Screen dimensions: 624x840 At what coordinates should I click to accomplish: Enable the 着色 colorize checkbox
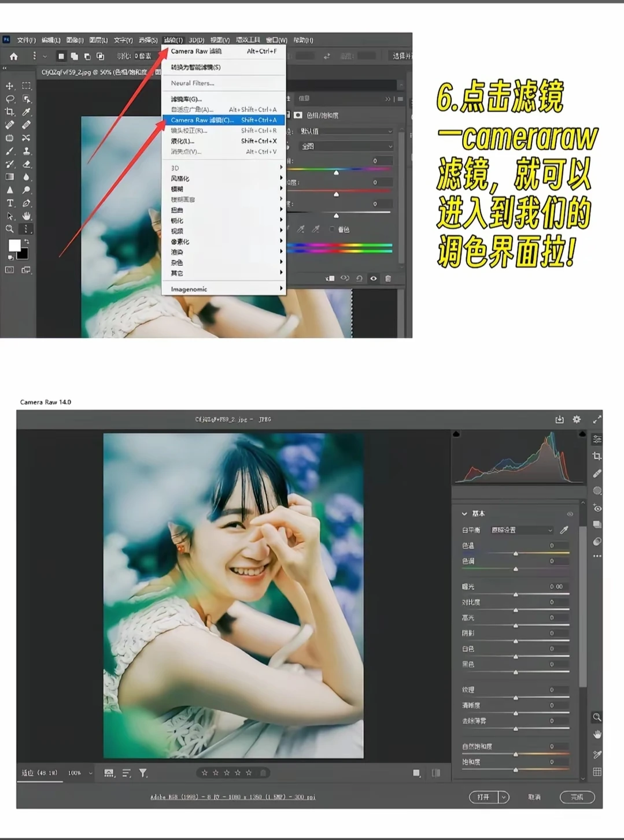[x=333, y=230]
